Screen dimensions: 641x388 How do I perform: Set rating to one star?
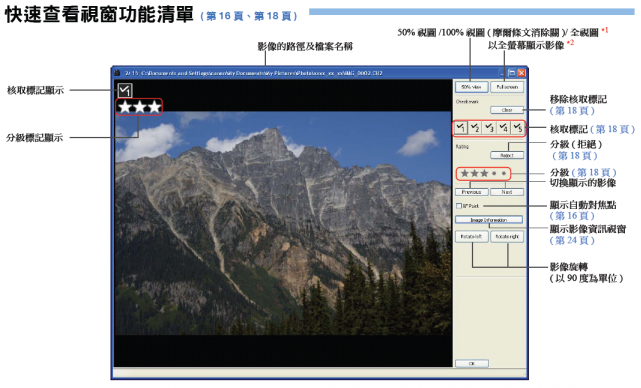pos(464,173)
